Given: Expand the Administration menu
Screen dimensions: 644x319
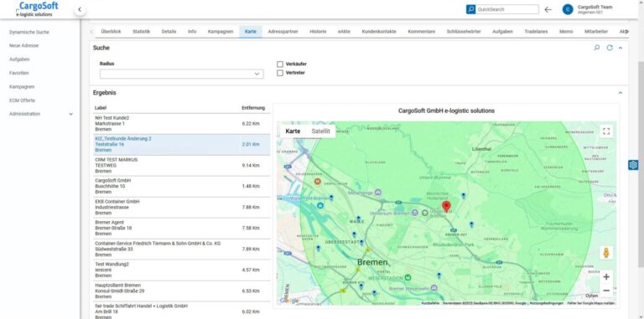Looking at the screenshot, I should pyautogui.click(x=41, y=114).
